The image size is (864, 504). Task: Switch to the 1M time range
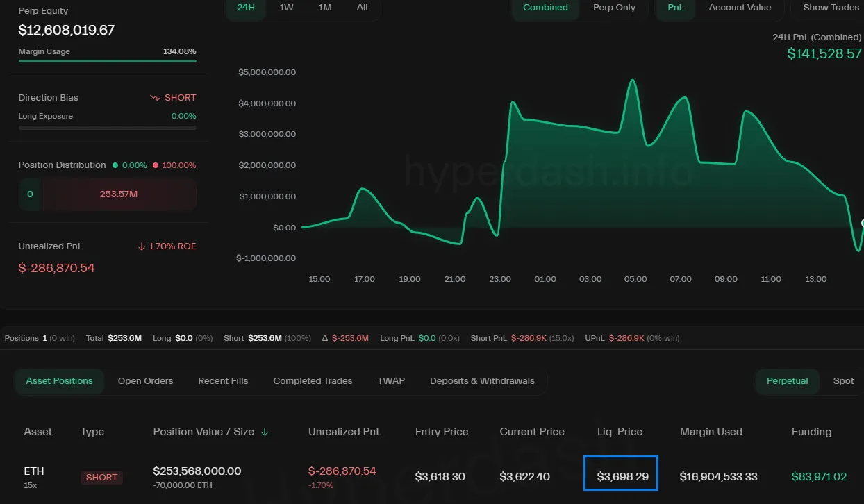(324, 8)
